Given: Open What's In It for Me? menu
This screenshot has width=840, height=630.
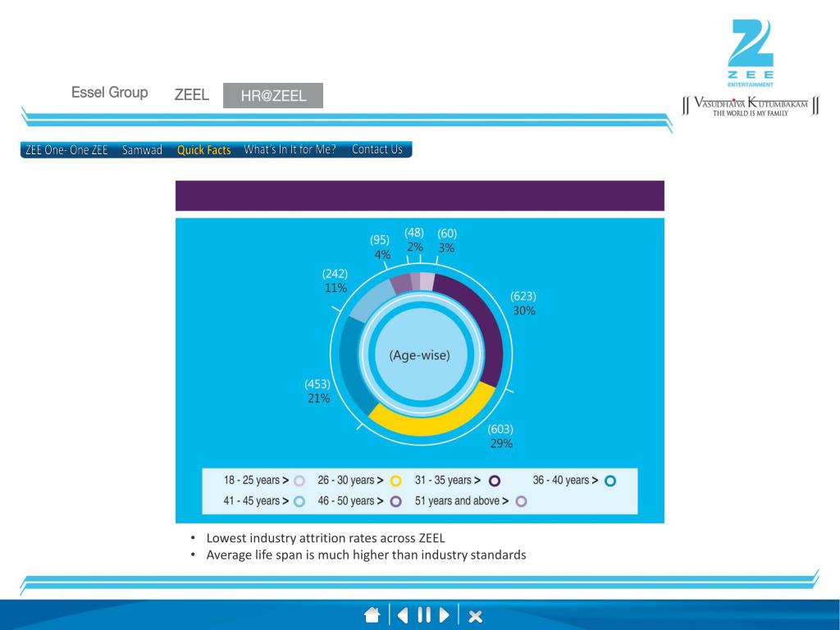Looking at the screenshot, I should (290, 149).
